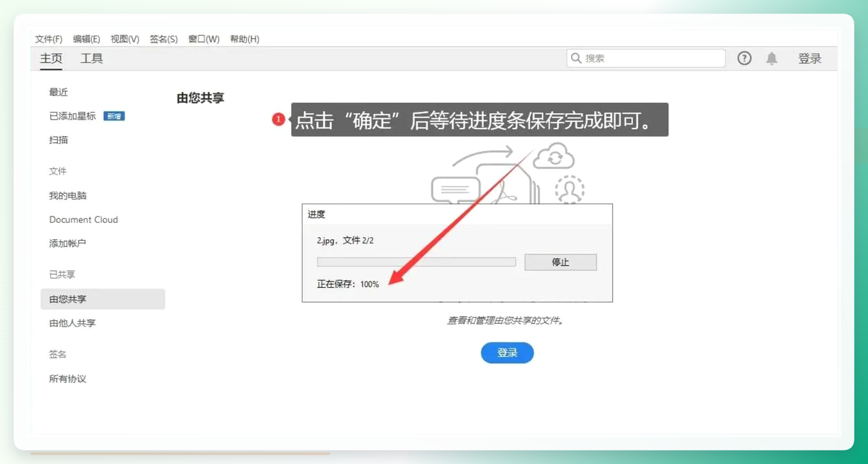Select 最近 in the sidebar

[58, 92]
